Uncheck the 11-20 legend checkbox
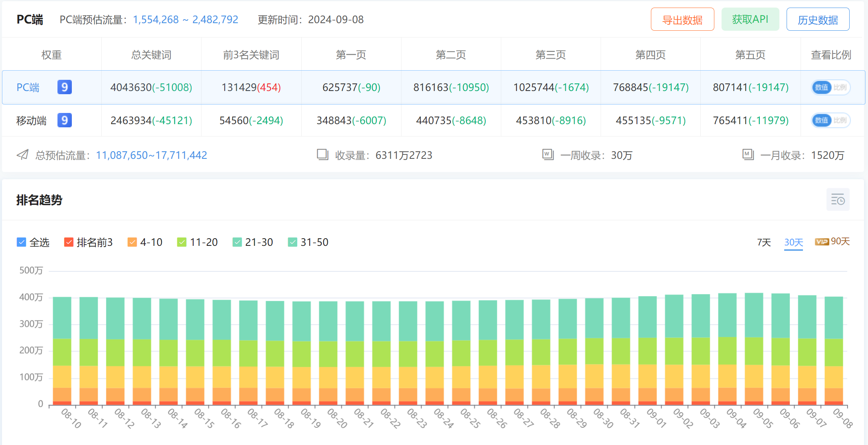Screen dimensions: 868x445 (182, 242)
